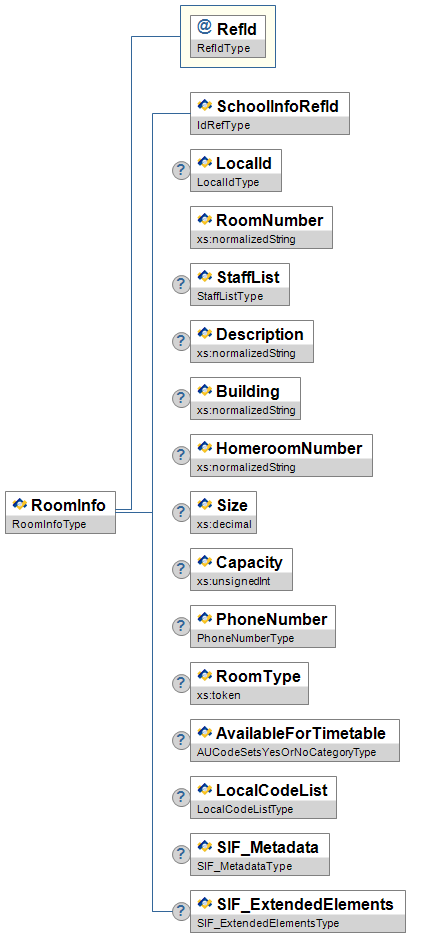
Task: Click the RefIdType type label
Action: coord(224,48)
